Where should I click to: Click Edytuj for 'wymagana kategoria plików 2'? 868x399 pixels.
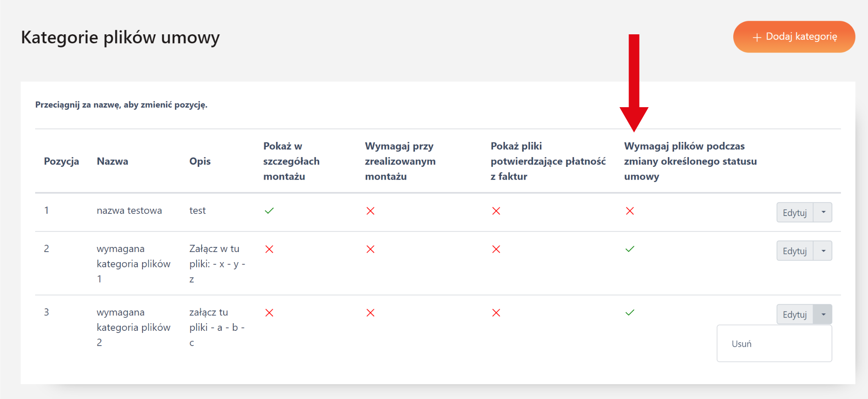pos(794,315)
